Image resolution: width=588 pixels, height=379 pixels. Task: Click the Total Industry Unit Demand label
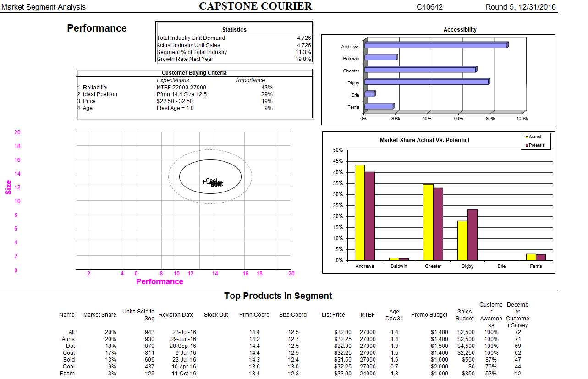click(x=191, y=38)
